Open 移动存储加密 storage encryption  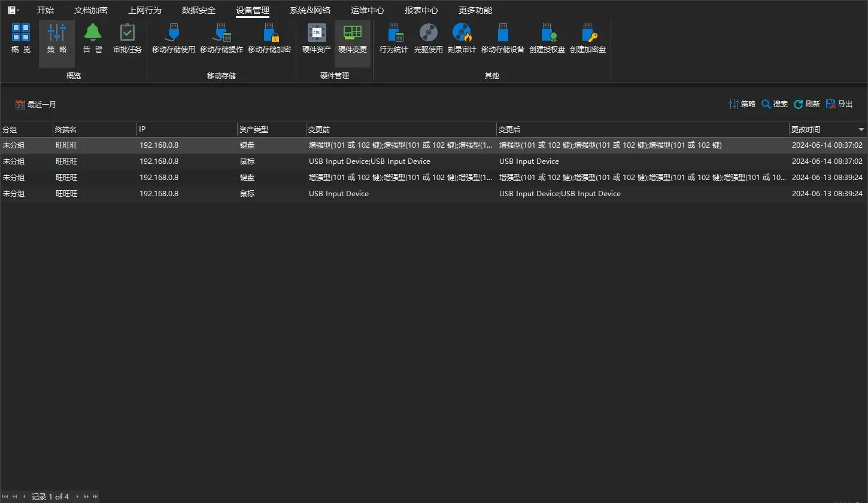pos(269,39)
